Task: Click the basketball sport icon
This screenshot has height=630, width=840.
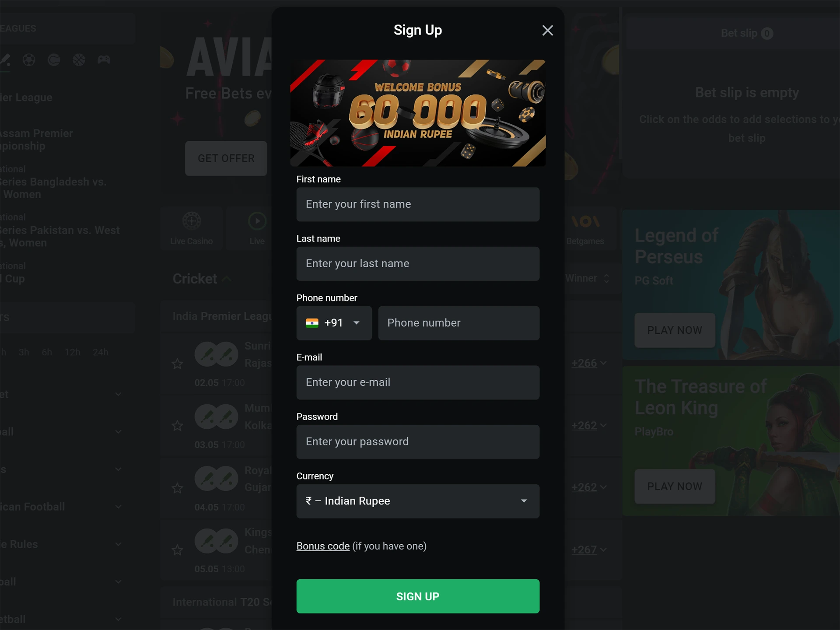Action: [x=79, y=59]
